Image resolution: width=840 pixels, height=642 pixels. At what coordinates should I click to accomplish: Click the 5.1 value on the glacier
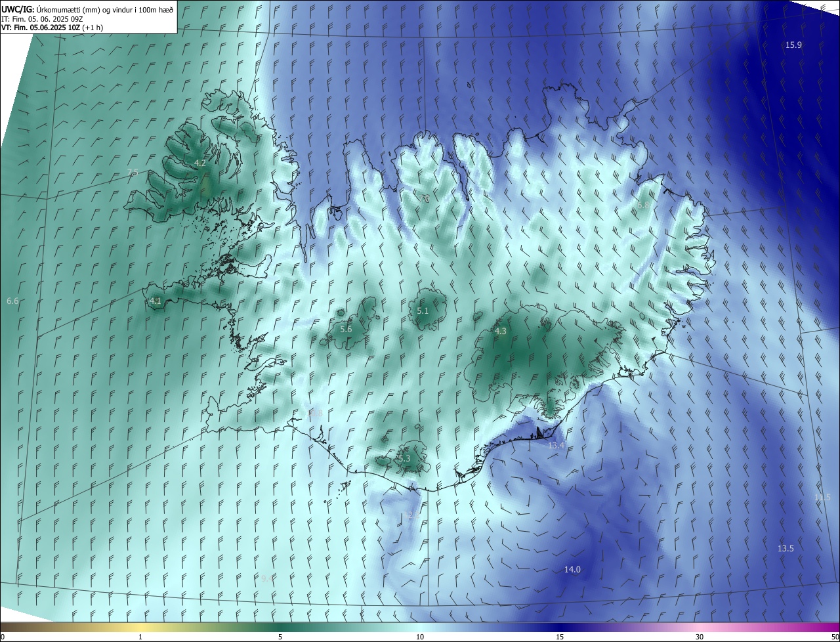click(423, 310)
